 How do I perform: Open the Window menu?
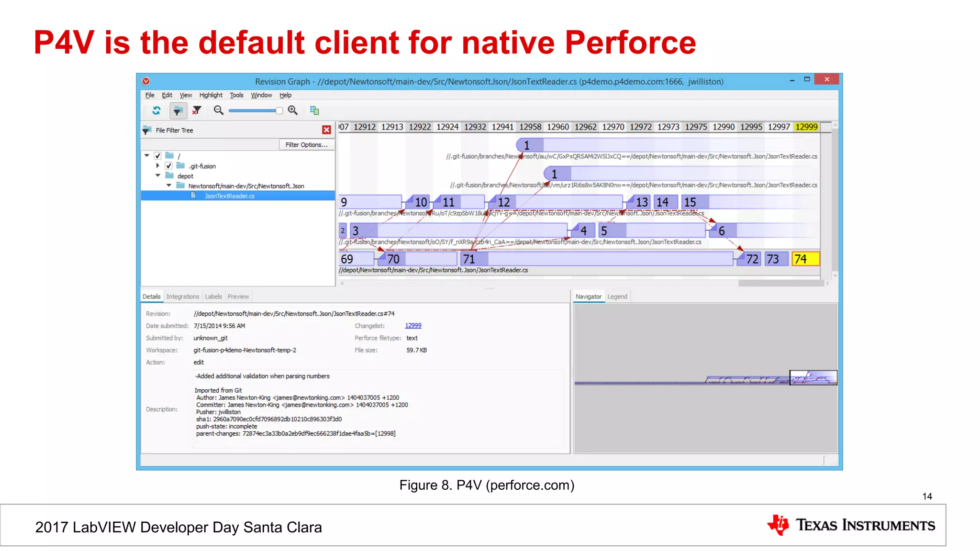(262, 95)
